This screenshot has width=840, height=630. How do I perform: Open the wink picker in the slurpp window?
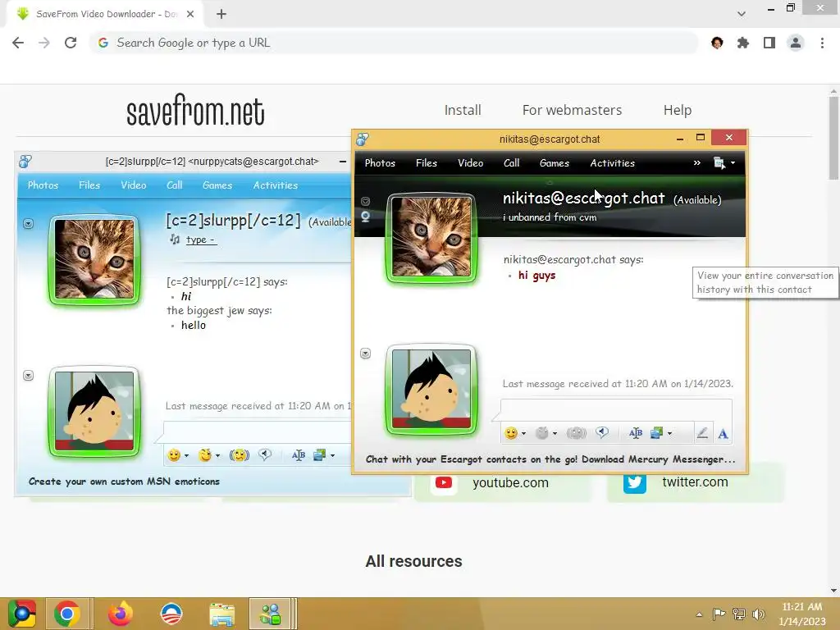pyautogui.click(x=205, y=455)
